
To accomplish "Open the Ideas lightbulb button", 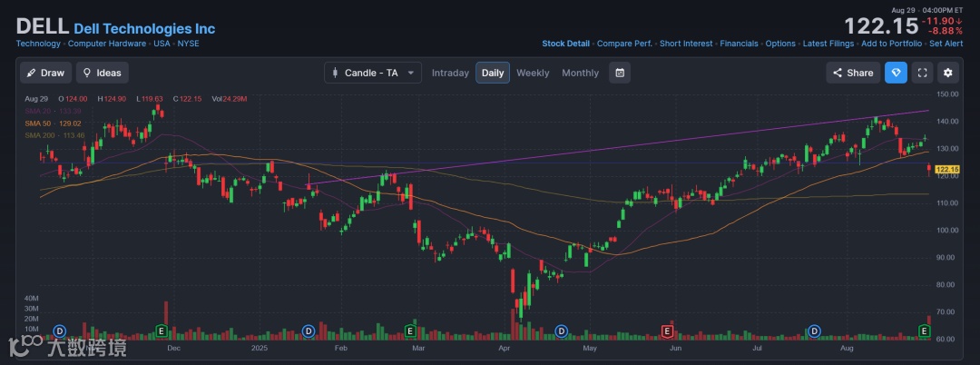I will 103,73.
